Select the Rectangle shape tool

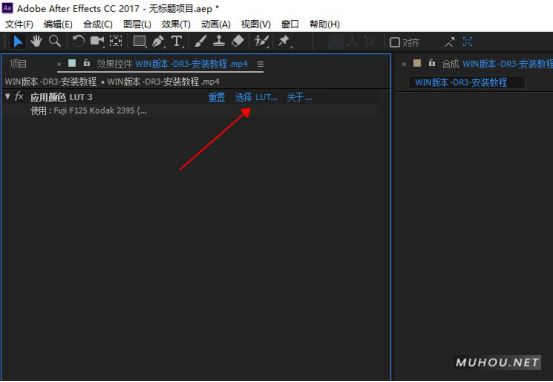tap(140, 42)
